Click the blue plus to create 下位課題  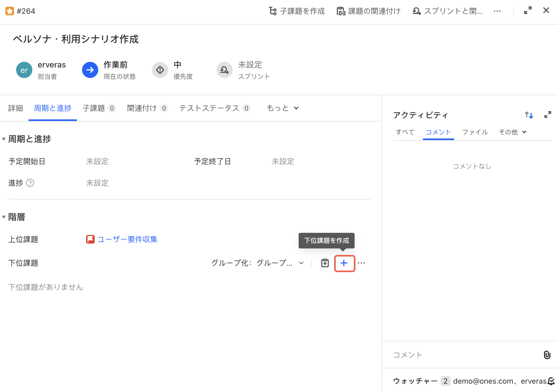pos(344,263)
